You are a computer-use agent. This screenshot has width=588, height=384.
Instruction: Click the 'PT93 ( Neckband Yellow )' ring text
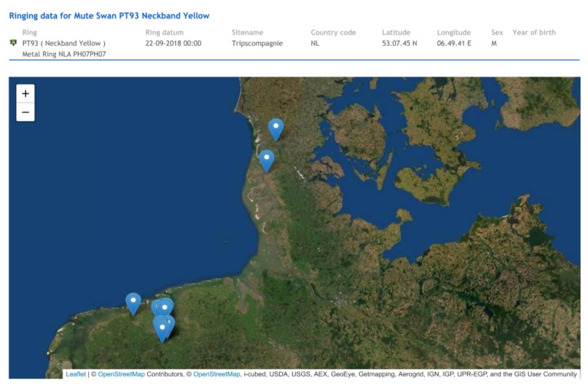click(64, 43)
